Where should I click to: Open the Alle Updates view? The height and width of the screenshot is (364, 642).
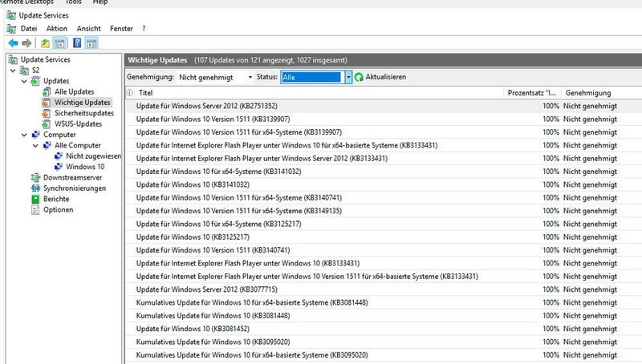(74, 91)
